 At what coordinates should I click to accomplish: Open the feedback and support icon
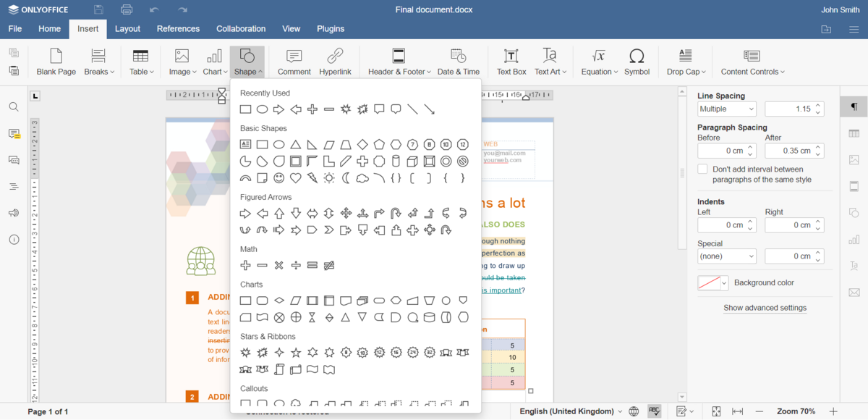[14, 213]
